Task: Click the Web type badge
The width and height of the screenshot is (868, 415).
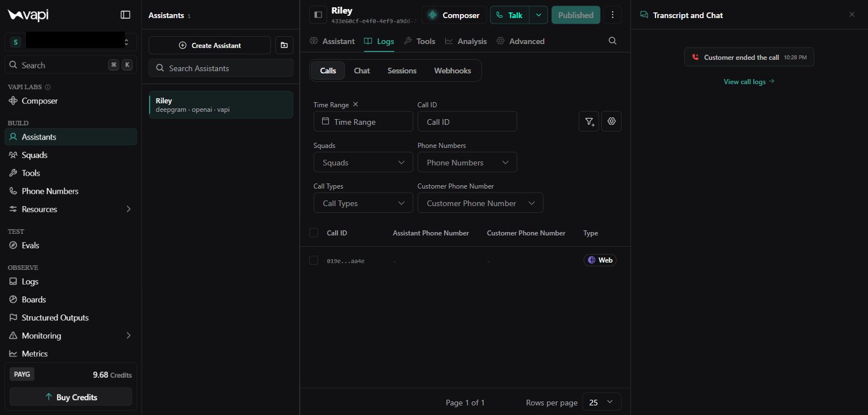Action: click(600, 260)
